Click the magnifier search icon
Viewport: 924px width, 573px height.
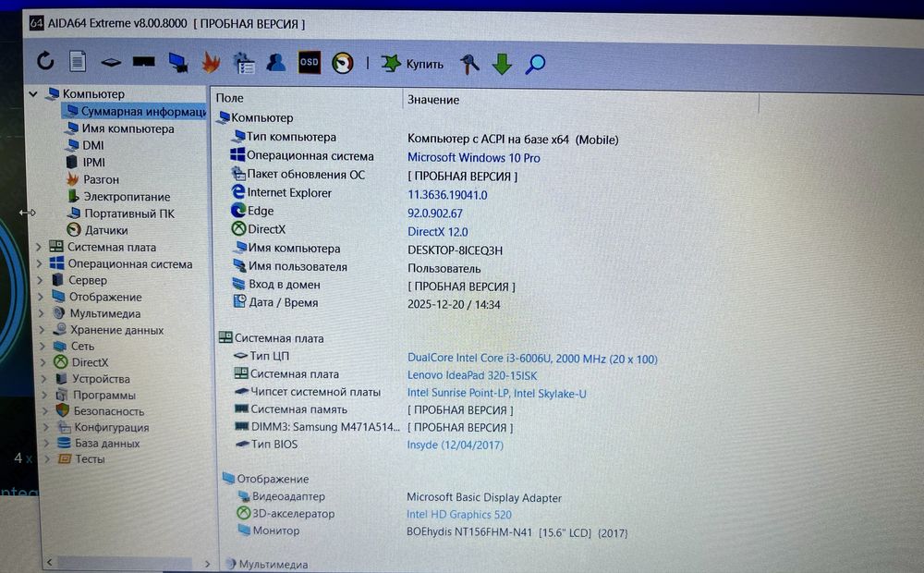click(535, 64)
